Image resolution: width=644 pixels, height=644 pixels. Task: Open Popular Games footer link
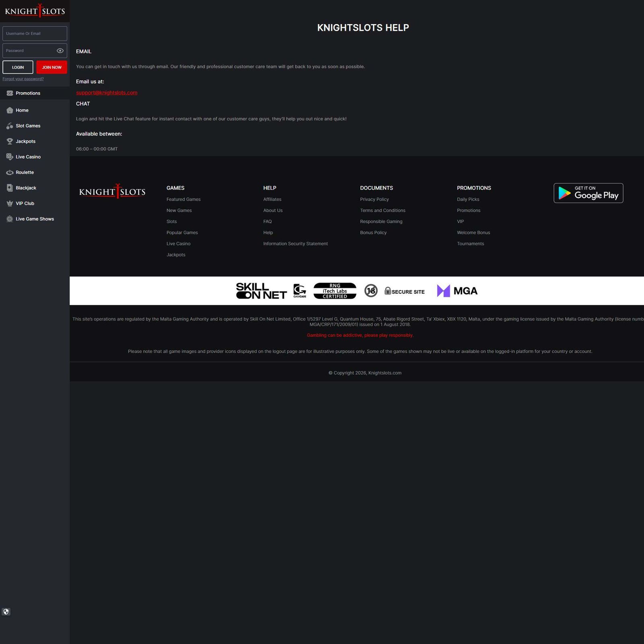182,233
